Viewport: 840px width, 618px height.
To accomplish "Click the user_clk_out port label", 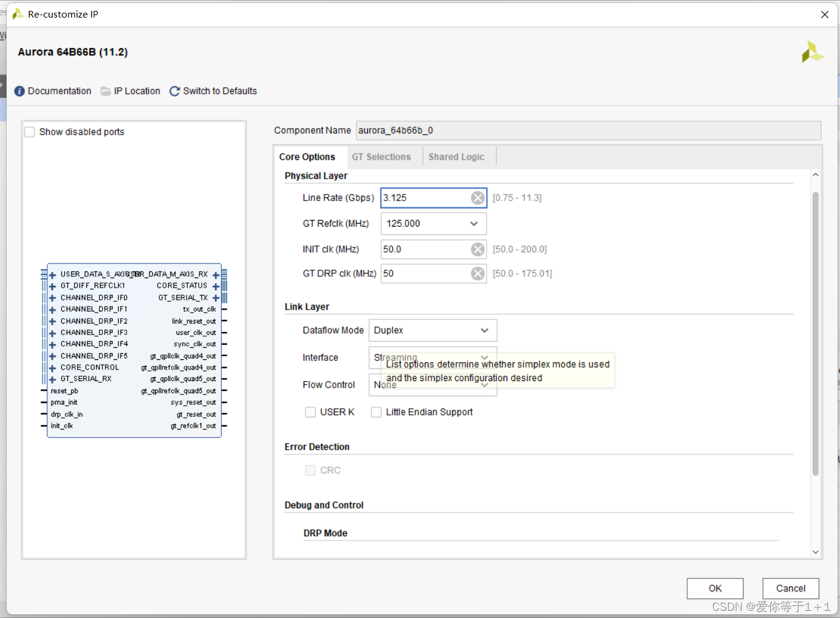I will [x=196, y=333].
